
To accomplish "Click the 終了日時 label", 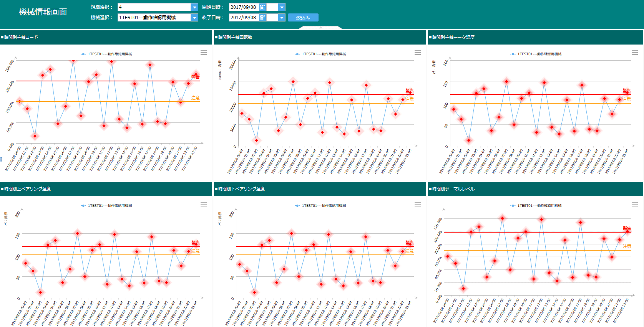I will pyautogui.click(x=213, y=18).
